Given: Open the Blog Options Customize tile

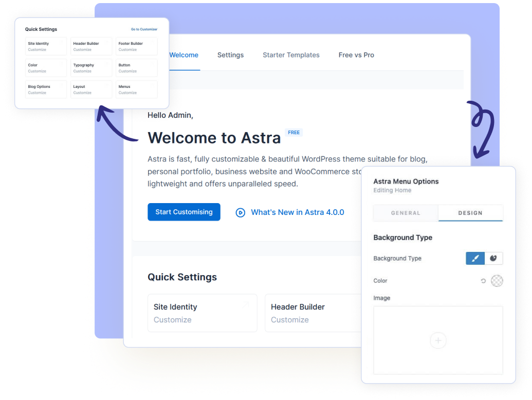Looking at the screenshot, I should point(46,89).
